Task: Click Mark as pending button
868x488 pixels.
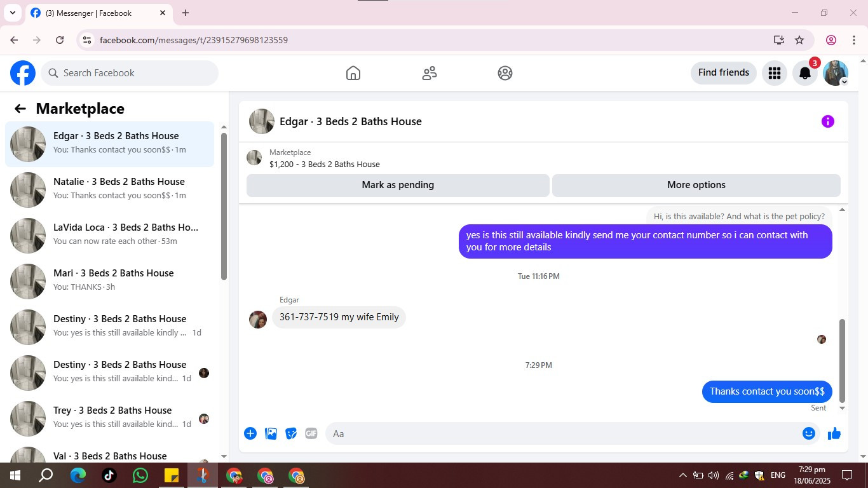Action: [x=398, y=185]
